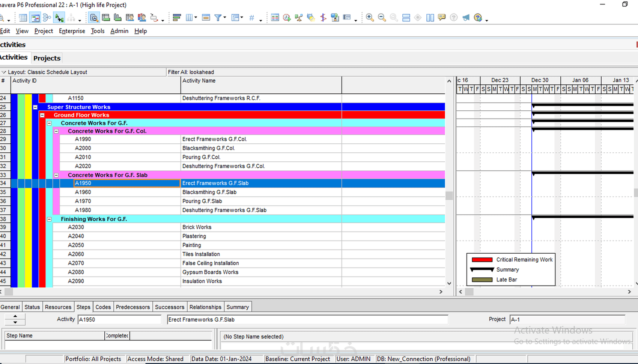
Task: Click the Gantt chart scroll-right arrow
Action: click(629, 292)
